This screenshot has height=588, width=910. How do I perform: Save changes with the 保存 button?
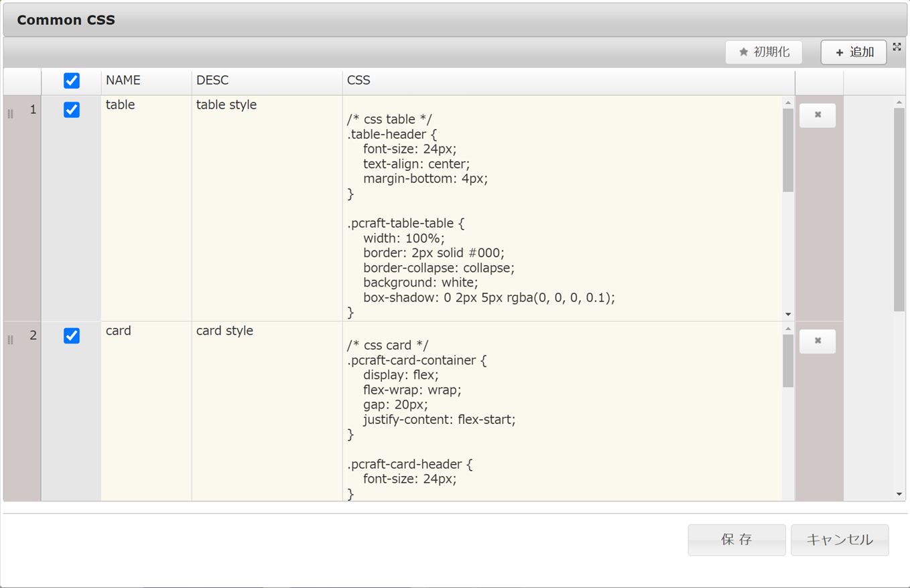tap(736, 540)
